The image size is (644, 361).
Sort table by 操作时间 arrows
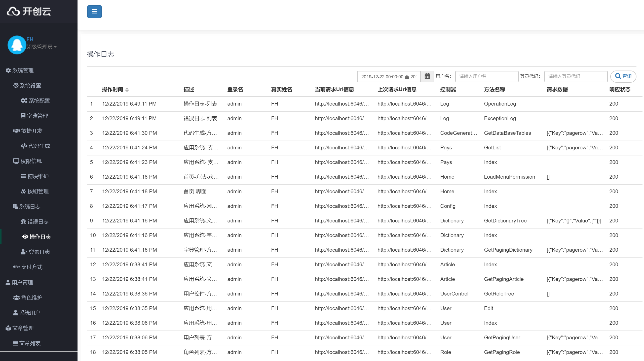pos(127,90)
